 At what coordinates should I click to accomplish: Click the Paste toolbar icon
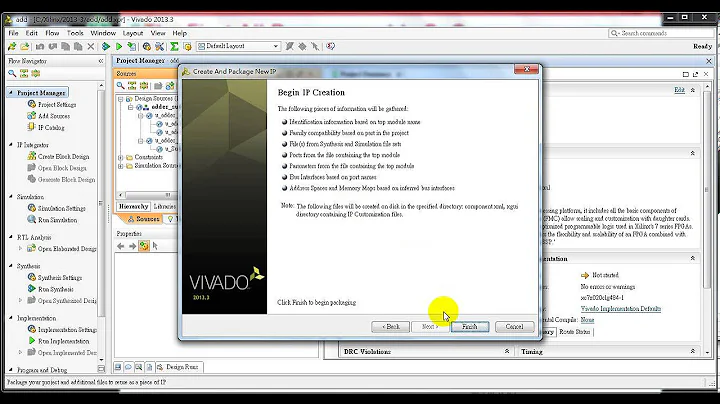pos(78,46)
